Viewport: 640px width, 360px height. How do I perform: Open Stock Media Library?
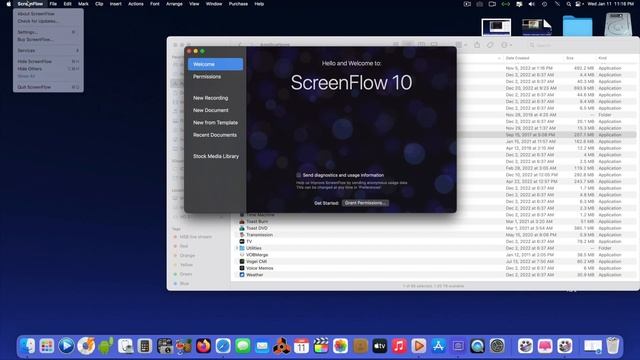[x=216, y=156]
